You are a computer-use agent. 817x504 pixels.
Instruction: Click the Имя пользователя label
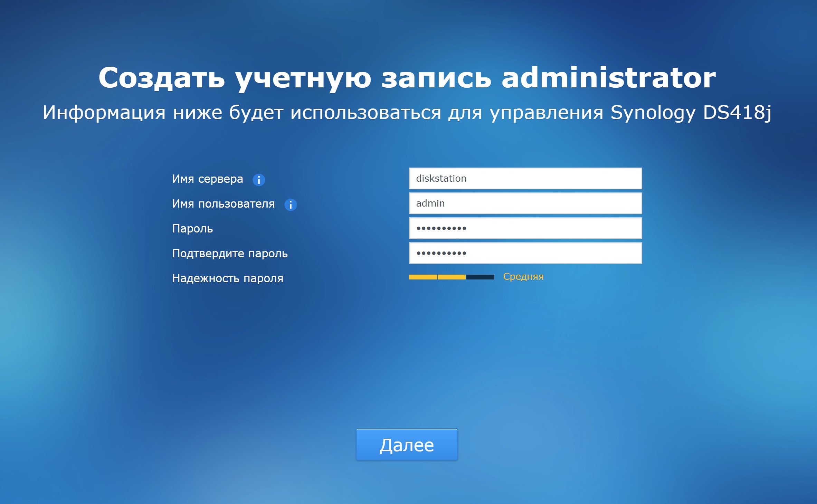(x=224, y=204)
